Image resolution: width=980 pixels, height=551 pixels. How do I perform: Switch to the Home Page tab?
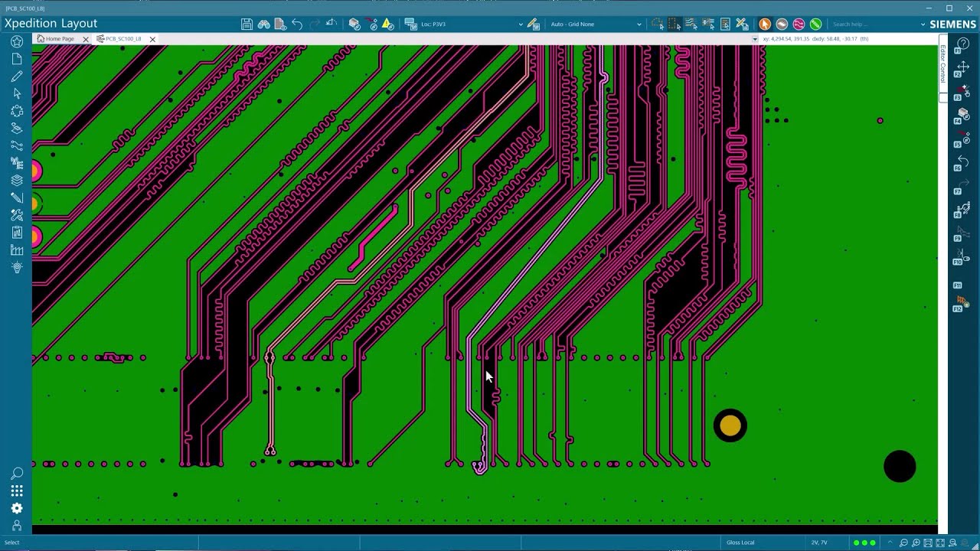(60, 39)
